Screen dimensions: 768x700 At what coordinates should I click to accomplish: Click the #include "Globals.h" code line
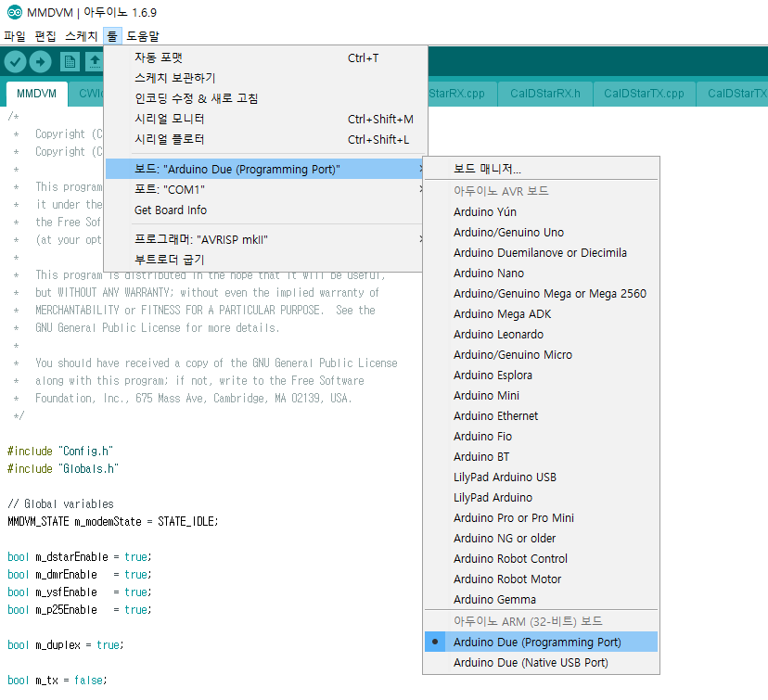(x=63, y=468)
